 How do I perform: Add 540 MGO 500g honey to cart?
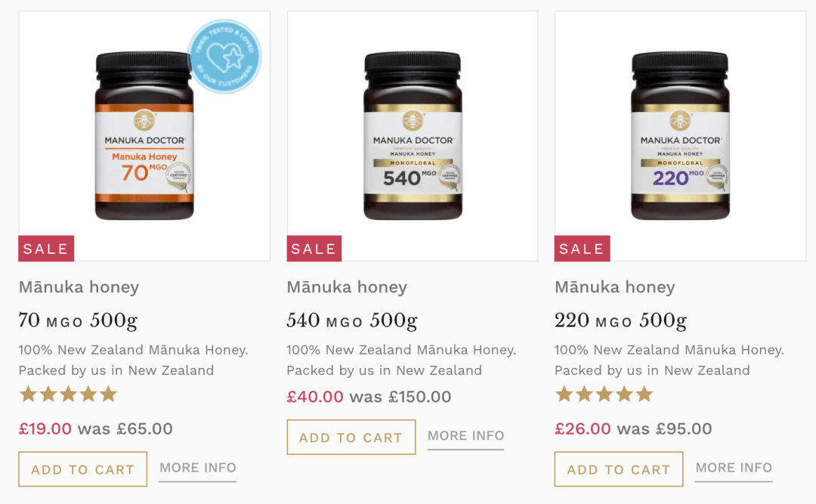tap(351, 437)
